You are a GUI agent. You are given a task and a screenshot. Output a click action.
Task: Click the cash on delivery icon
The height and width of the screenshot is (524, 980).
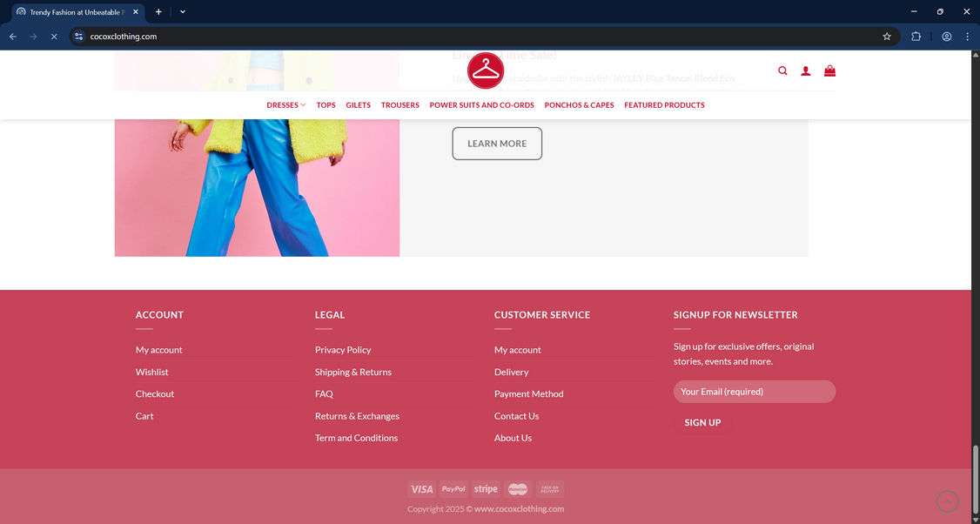click(550, 489)
